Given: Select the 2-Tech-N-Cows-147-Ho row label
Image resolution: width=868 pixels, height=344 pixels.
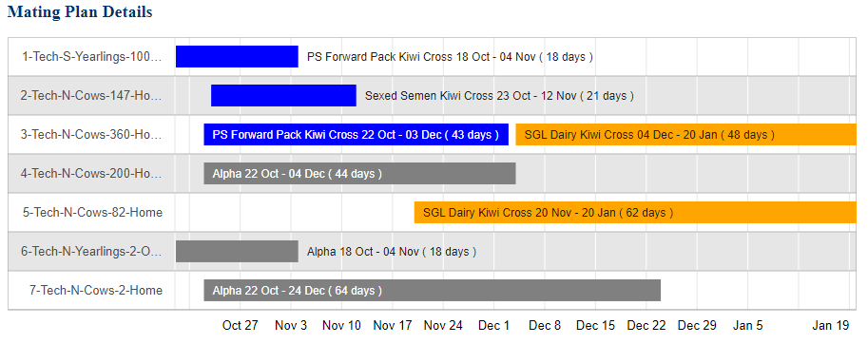Looking at the screenshot, I should coord(91,96).
